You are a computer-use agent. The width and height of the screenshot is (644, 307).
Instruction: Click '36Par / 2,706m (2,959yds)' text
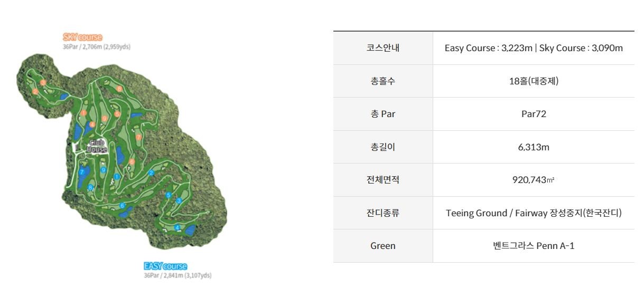[96, 46]
